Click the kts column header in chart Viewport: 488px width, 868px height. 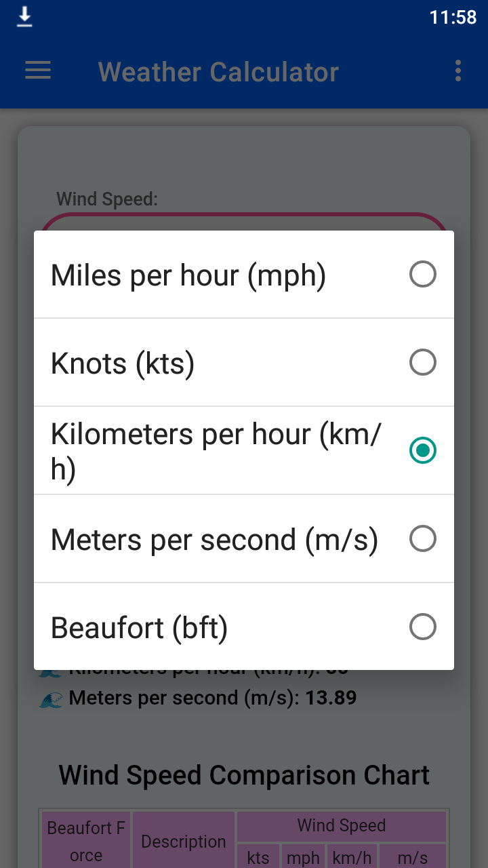258,857
